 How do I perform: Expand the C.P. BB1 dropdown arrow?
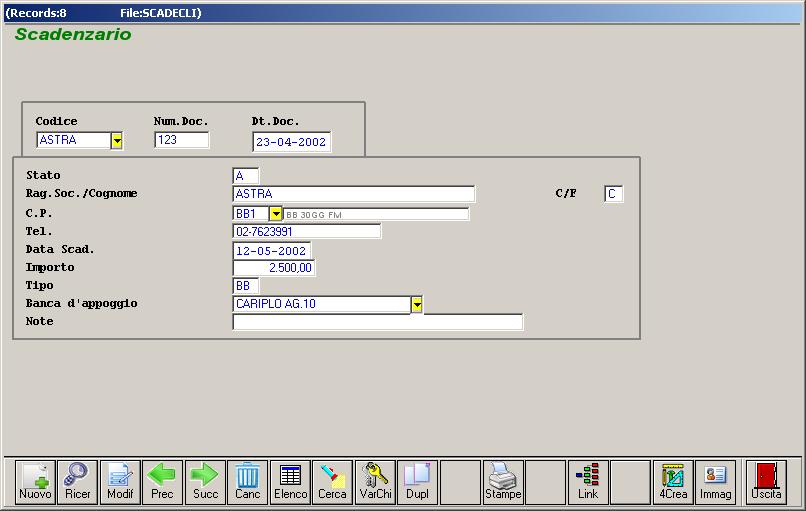pyautogui.click(x=276, y=213)
